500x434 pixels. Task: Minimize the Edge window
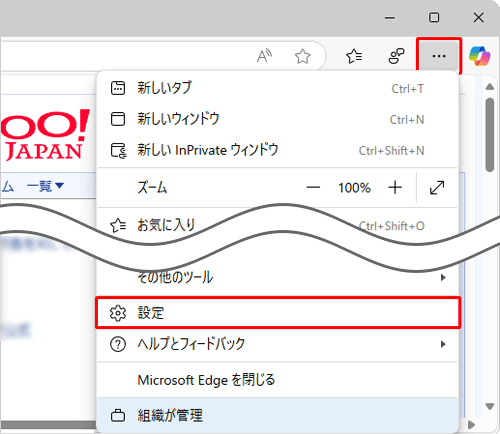pyautogui.click(x=390, y=18)
